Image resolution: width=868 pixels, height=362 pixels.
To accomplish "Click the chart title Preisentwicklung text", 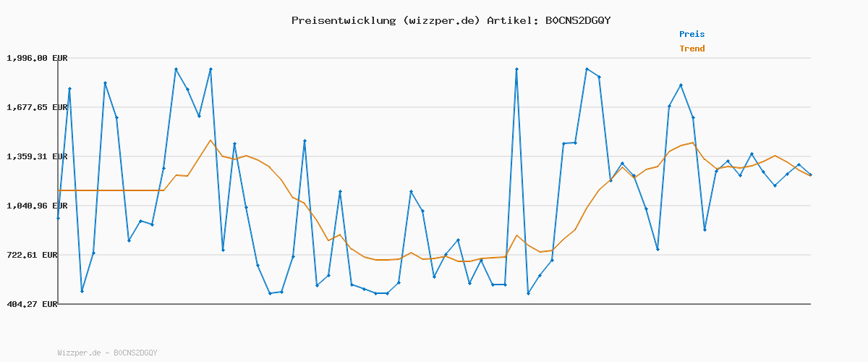I will [343, 20].
